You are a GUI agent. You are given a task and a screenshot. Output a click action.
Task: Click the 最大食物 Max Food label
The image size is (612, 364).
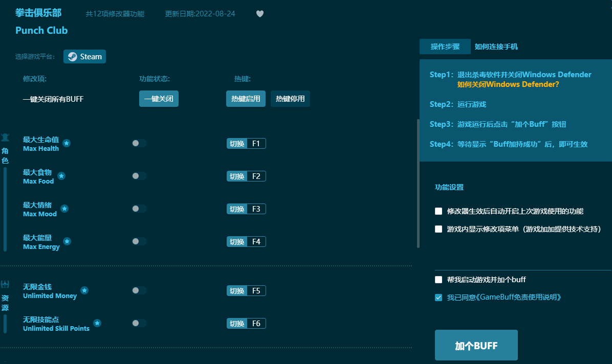coord(38,177)
